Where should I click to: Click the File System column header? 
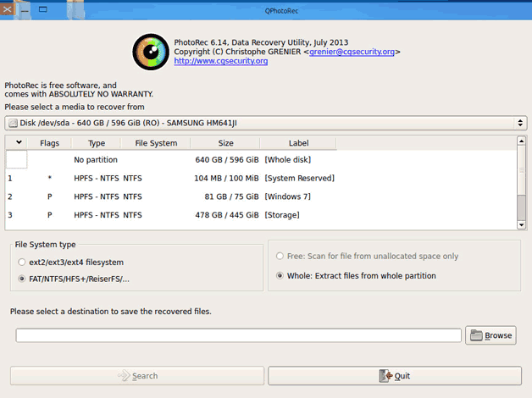click(x=156, y=143)
